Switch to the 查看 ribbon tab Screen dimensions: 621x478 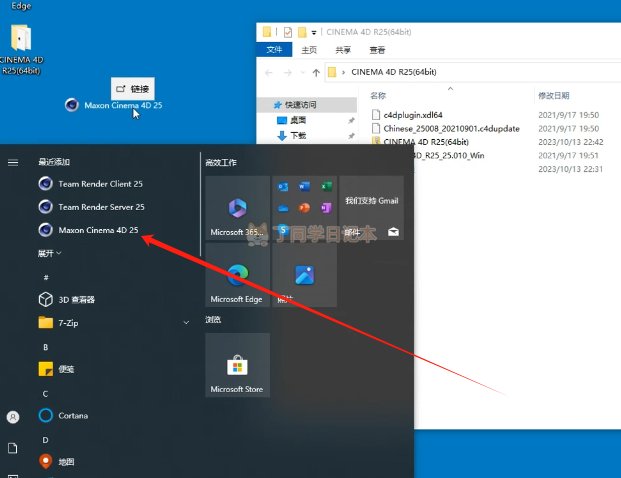pos(377,50)
